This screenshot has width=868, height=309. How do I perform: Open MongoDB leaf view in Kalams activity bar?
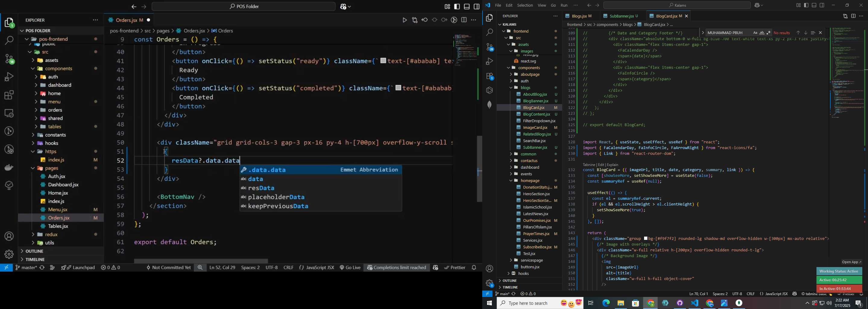click(x=489, y=105)
